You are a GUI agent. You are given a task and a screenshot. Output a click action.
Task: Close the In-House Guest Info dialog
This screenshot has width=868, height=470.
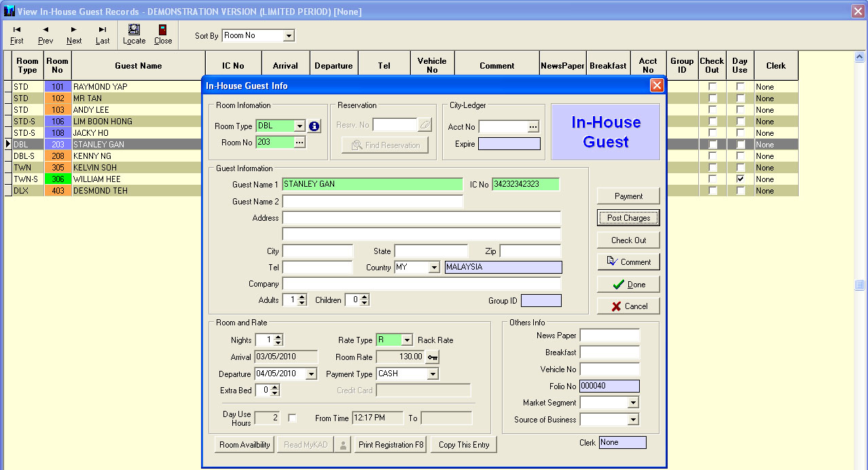[657, 86]
